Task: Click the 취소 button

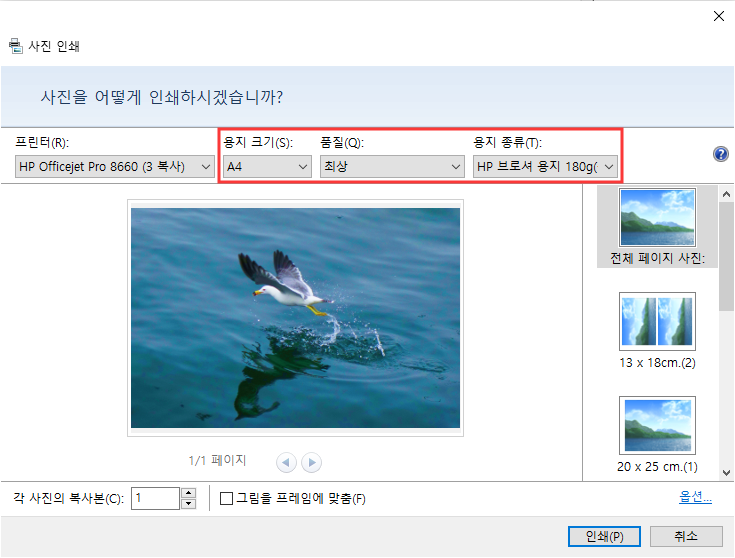Action: coord(686,536)
